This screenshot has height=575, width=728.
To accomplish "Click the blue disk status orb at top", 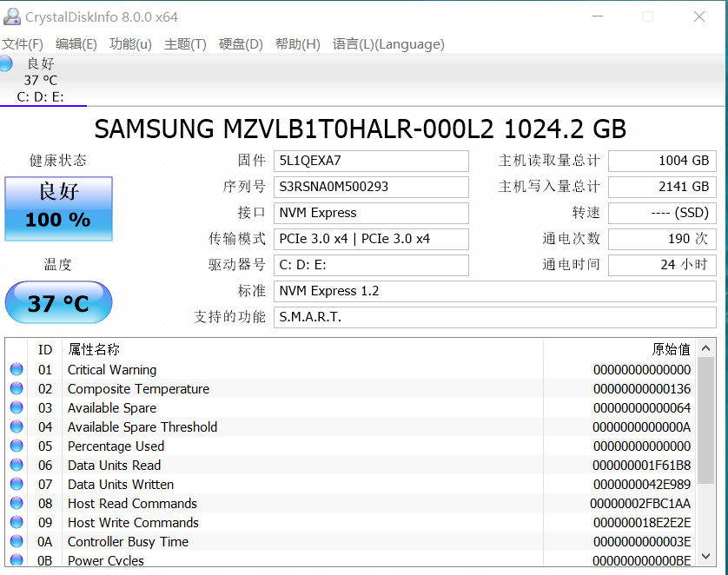I will 6,63.
